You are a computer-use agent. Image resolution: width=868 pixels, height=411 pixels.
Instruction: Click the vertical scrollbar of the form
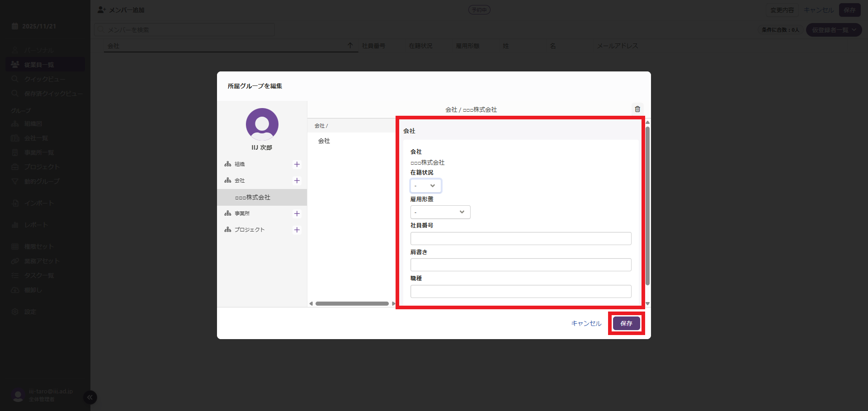647,206
